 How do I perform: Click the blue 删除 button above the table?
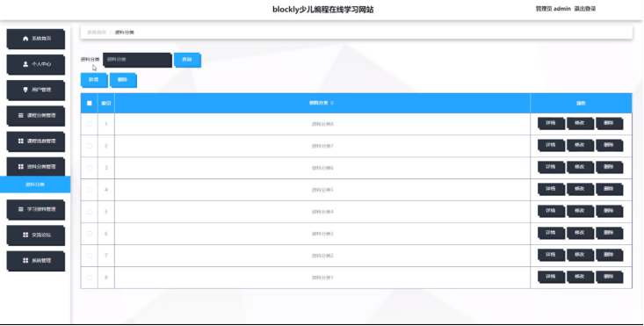click(x=123, y=80)
